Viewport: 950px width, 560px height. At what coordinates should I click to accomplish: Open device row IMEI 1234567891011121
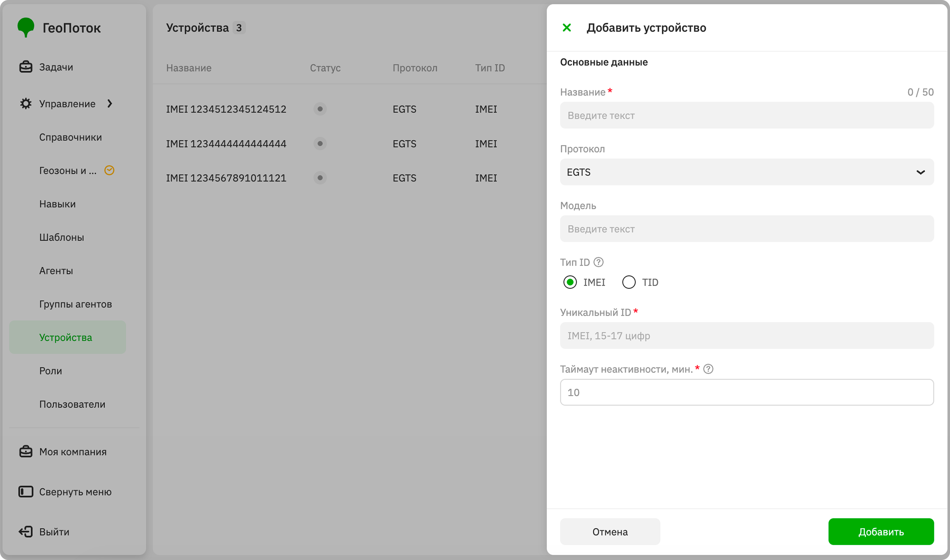(x=226, y=178)
